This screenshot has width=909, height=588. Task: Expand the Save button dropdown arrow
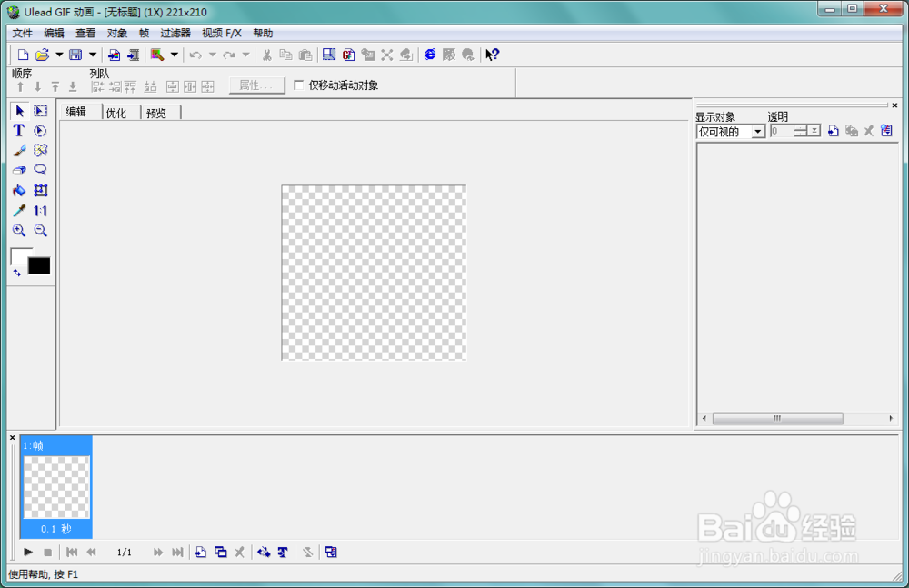point(93,55)
